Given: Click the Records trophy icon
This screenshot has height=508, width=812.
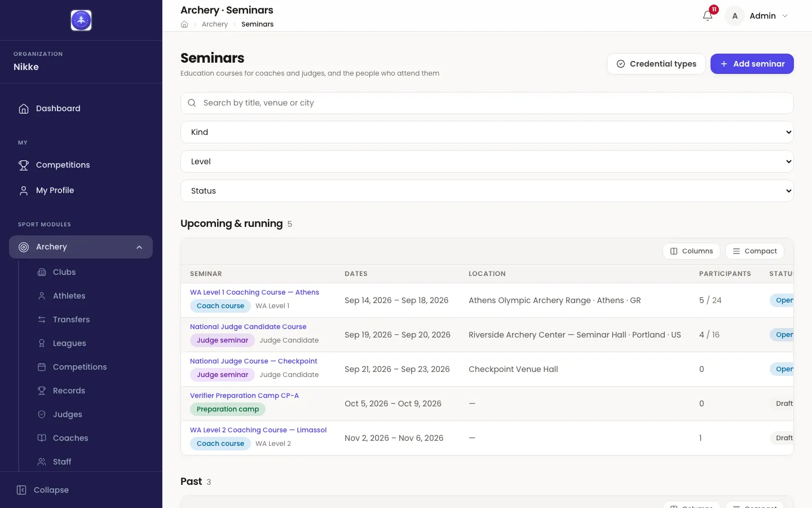Looking at the screenshot, I should click(x=42, y=391).
